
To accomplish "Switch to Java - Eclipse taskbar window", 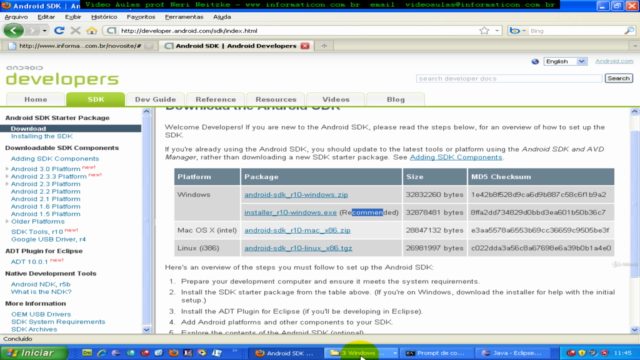I will tap(514, 353).
